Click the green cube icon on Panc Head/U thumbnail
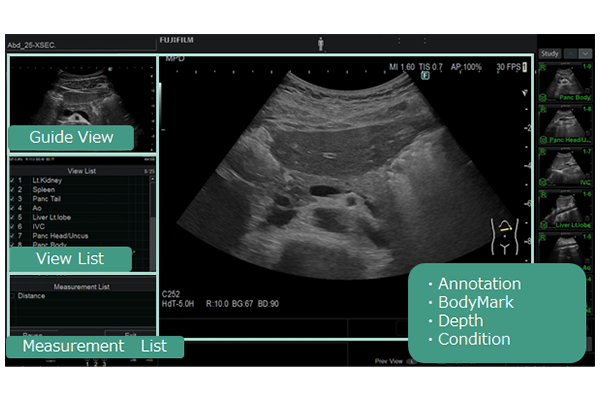Image resolution: width=600 pixels, height=400 pixels. pos(543,140)
